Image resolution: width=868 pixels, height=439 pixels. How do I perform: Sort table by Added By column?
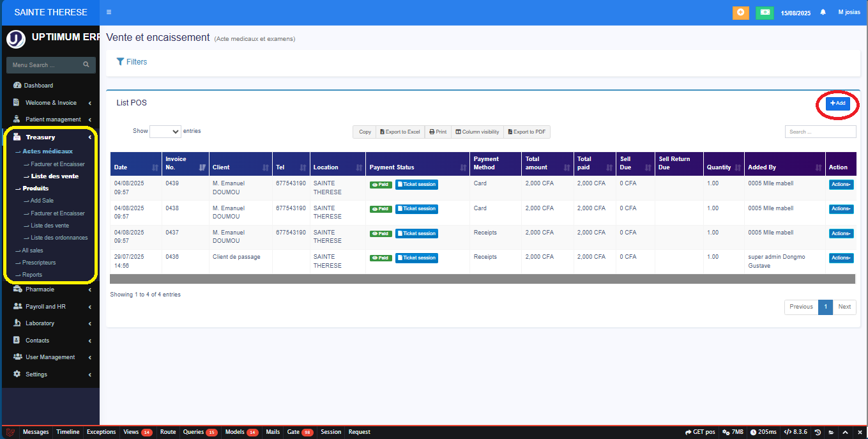click(x=784, y=164)
